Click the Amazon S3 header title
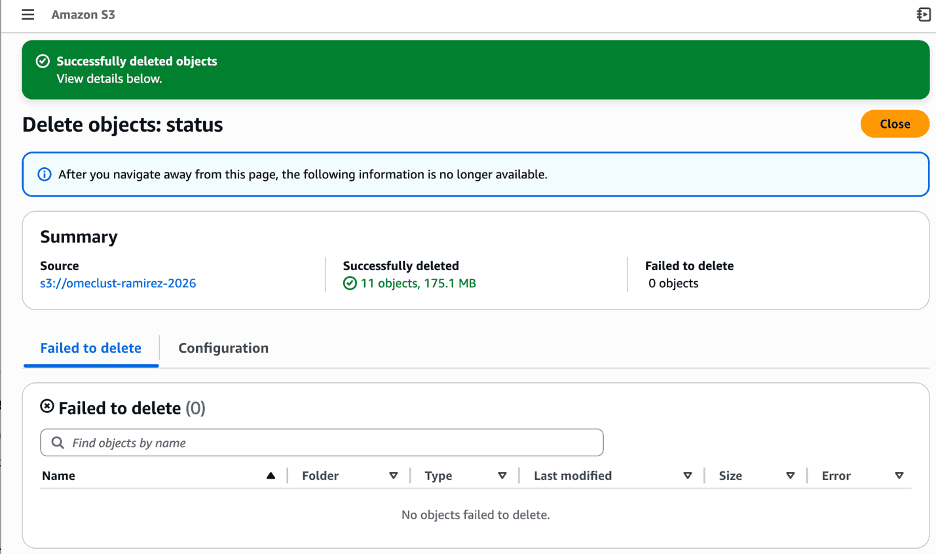This screenshot has height=554, width=936. coord(83,15)
